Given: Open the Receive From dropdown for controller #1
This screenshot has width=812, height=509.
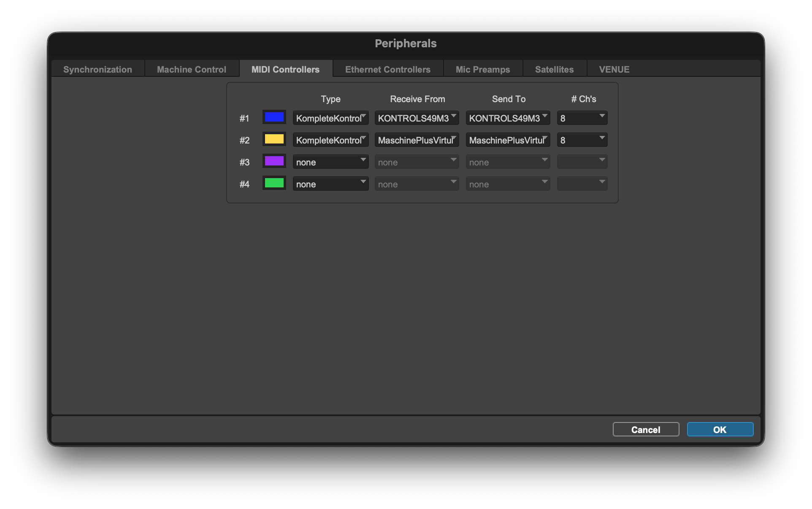Looking at the screenshot, I should coord(417,118).
